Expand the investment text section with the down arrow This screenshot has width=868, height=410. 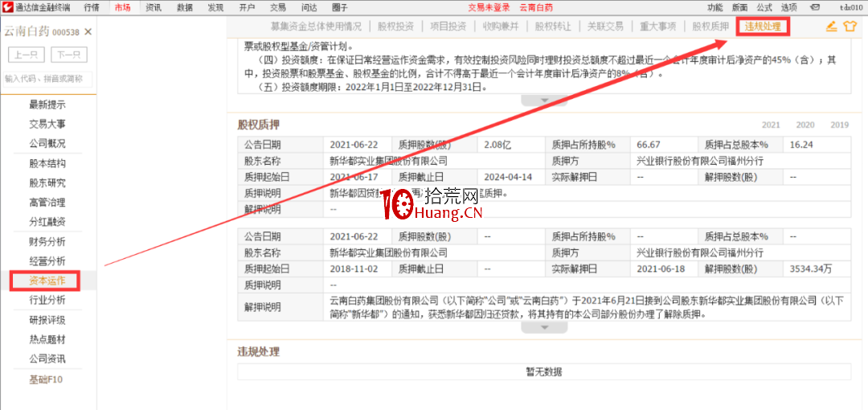coord(545,100)
